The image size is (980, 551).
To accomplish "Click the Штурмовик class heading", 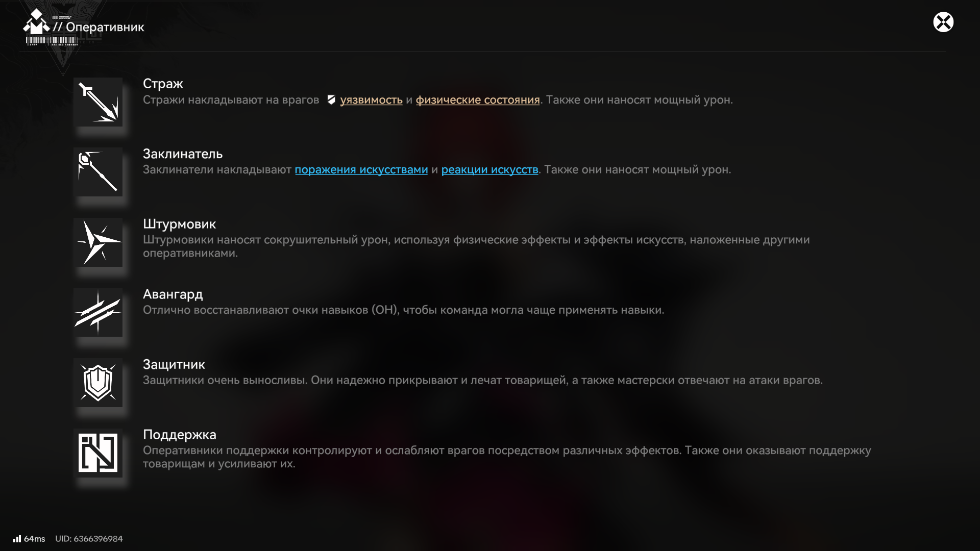I will [179, 224].
